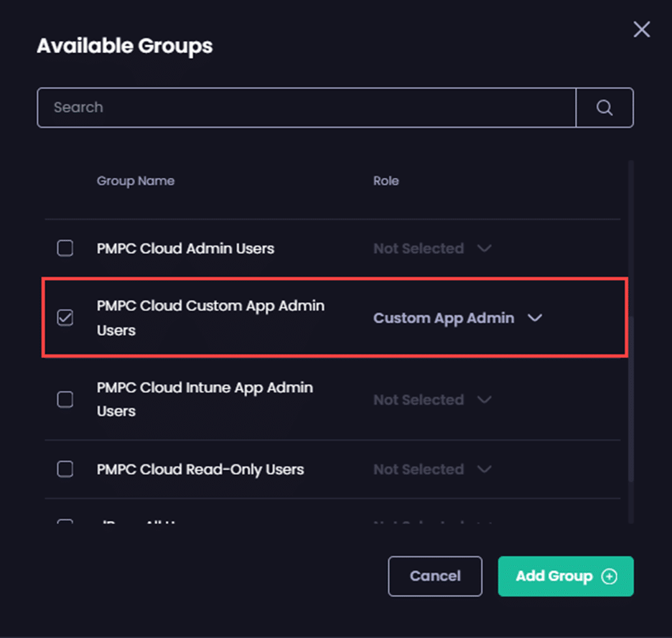The image size is (672, 638).
Task: Check the PMPC Cloud Admin Users checkbox
Action: 65,248
